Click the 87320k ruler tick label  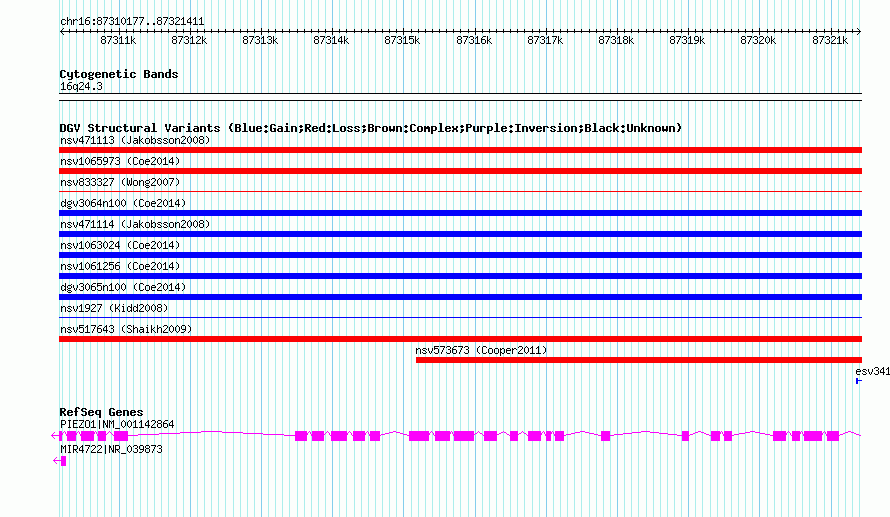(758, 40)
